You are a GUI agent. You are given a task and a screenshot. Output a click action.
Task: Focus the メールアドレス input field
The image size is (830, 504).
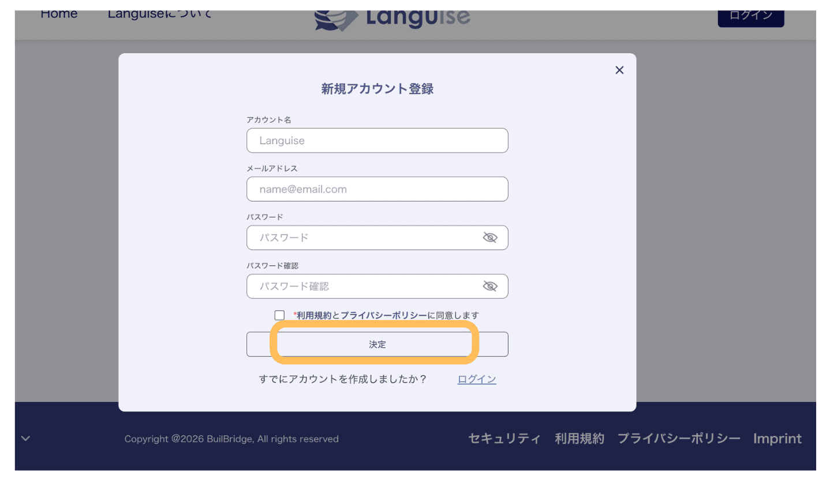coord(377,189)
